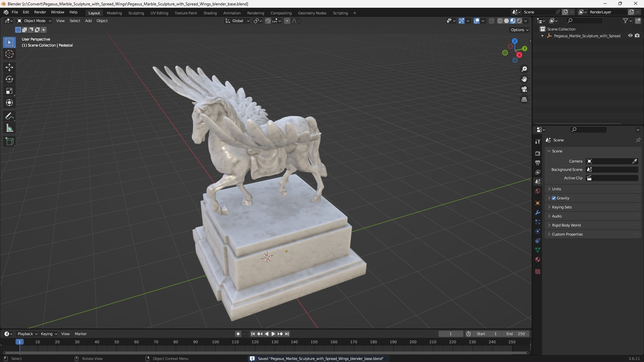Switch to the Sculpting workspace tab

pyautogui.click(x=136, y=13)
